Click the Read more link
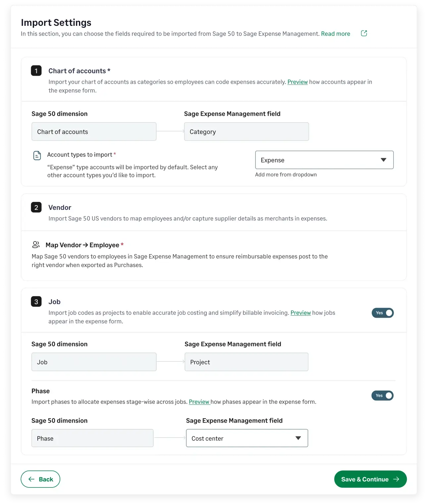The image size is (429, 504). coord(335,33)
